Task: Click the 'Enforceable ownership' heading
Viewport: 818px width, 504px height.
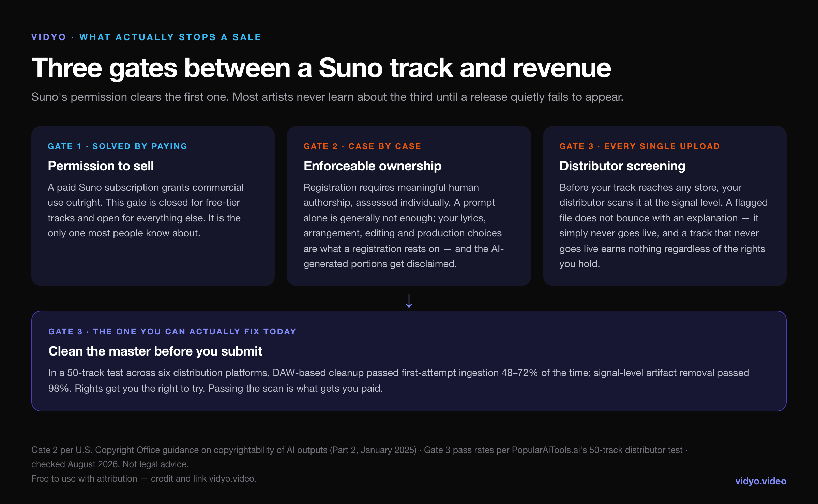Action: click(x=372, y=166)
